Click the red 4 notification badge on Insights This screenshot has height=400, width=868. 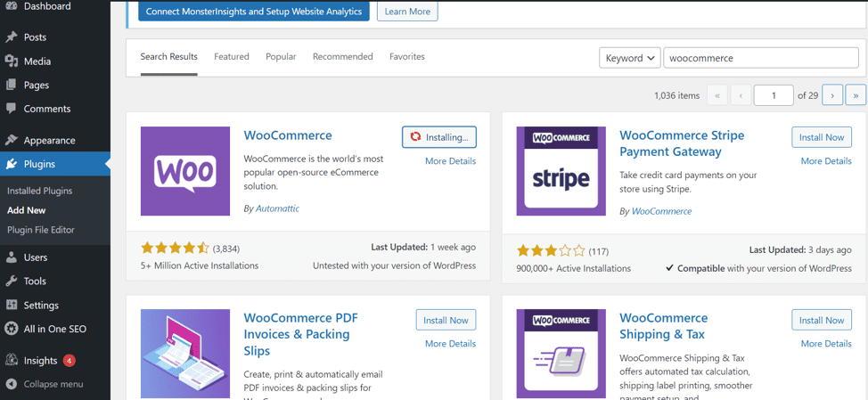click(x=70, y=361)
